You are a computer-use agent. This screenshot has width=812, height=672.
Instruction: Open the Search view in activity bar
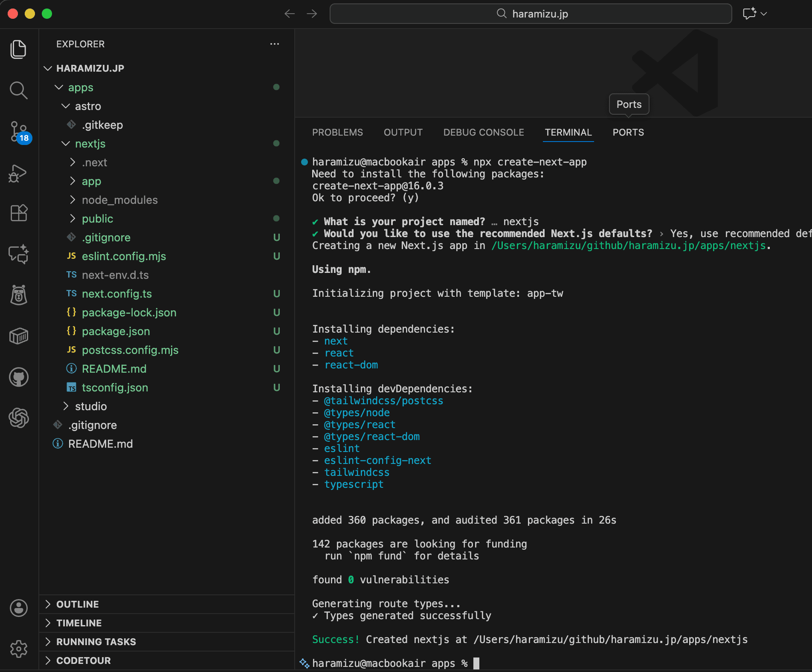click(18, 90)
